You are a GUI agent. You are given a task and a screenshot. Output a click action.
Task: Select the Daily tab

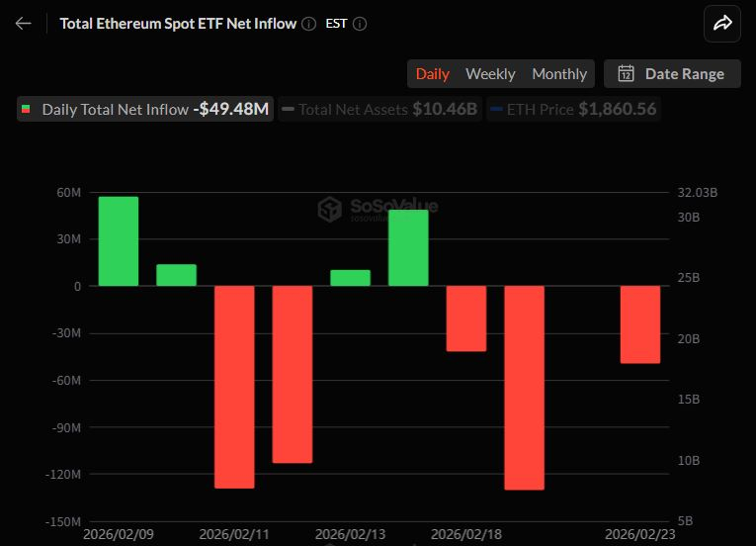433,74
